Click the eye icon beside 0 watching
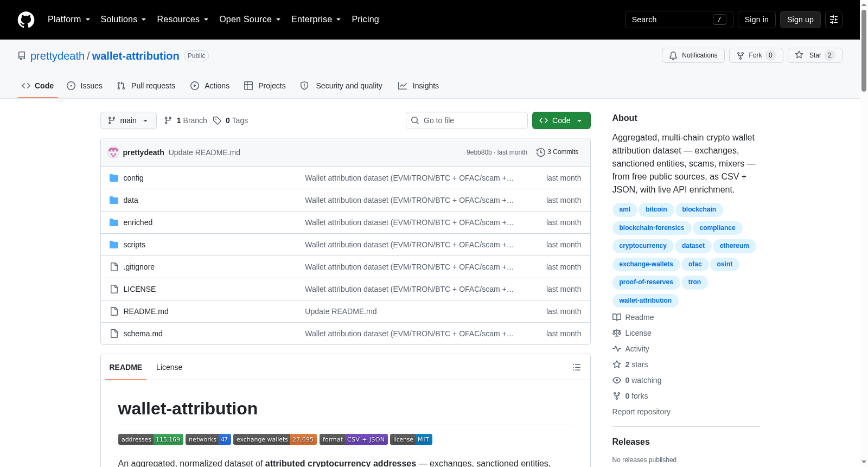868x467 pixels. click(x=617, y=380)
